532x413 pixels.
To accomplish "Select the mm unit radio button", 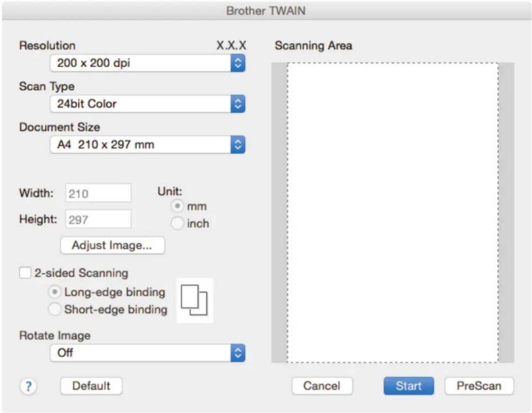I will (177, 206).
